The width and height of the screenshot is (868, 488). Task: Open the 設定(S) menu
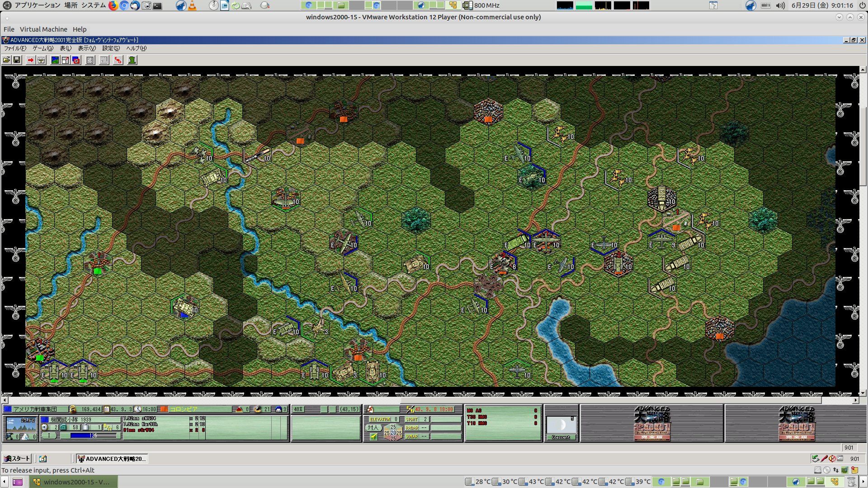click(111, 48)
